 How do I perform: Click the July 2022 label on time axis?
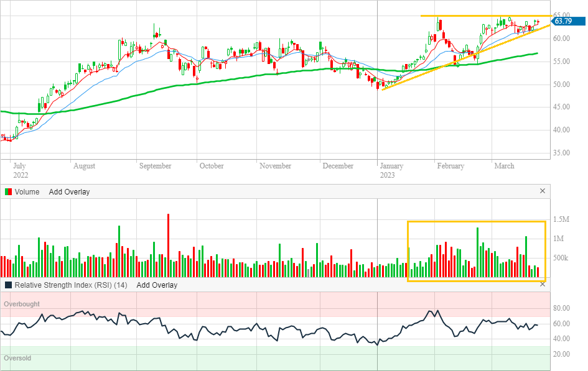[20, 170]
